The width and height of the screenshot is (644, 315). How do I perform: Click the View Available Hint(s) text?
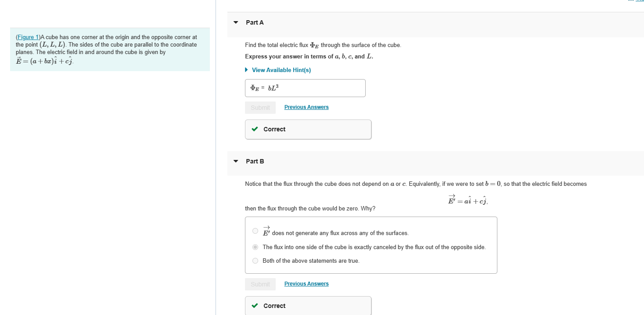coord(281,70)
